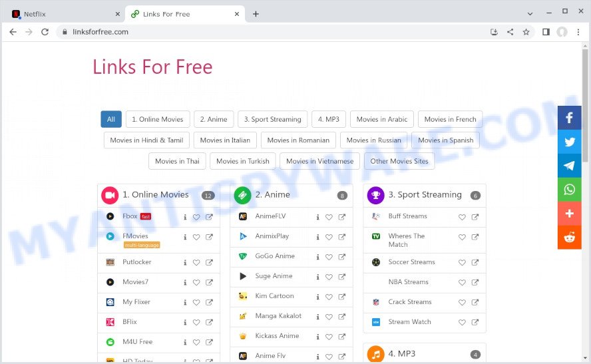The image size is (591, 364).
Task: Open external link for Stream Watch
Action: (x=475, y=322)
